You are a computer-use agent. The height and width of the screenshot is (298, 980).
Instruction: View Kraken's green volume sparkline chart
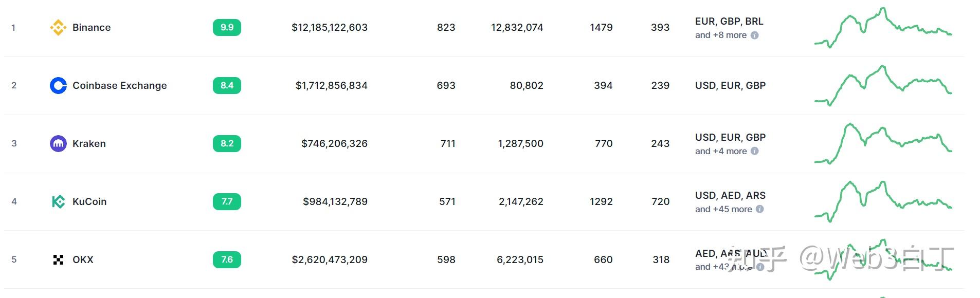click(x=883, y=143)
